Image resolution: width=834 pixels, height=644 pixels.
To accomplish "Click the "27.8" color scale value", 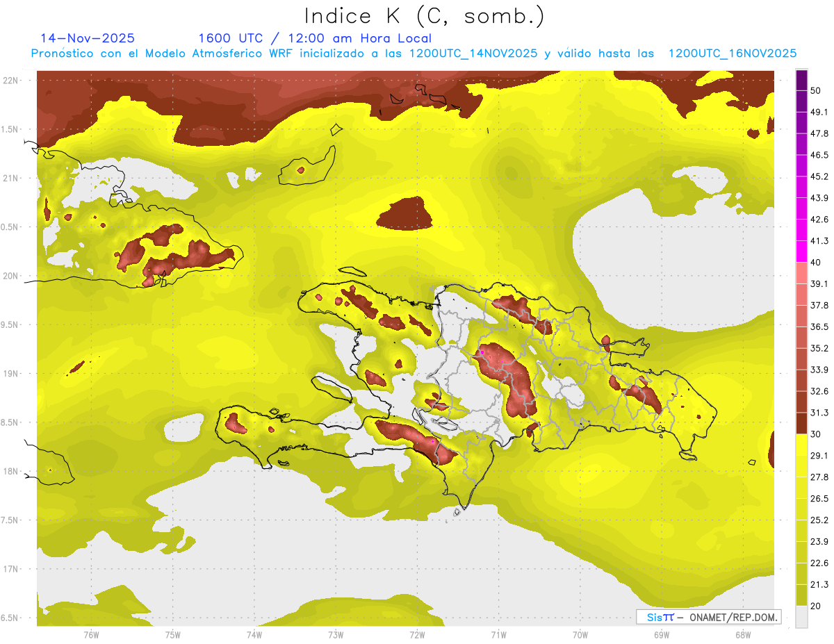I will [819, 477].
